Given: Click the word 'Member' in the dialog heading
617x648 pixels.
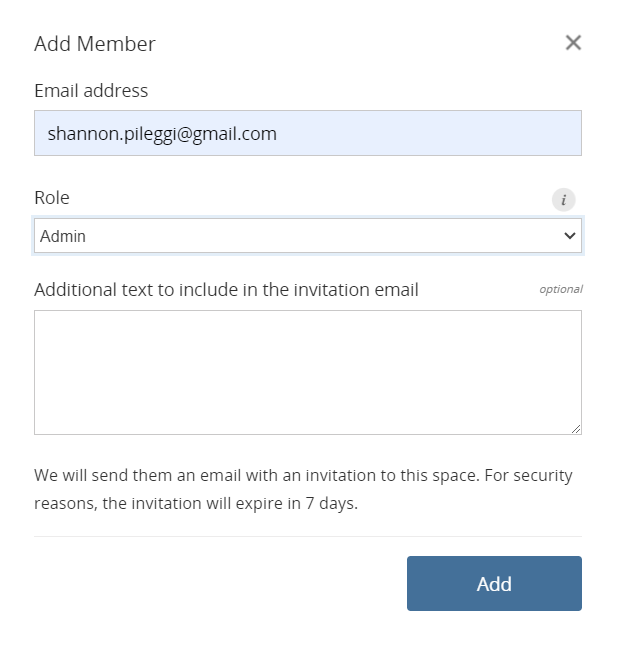Looking at the screenshot, I should (116, 44).
